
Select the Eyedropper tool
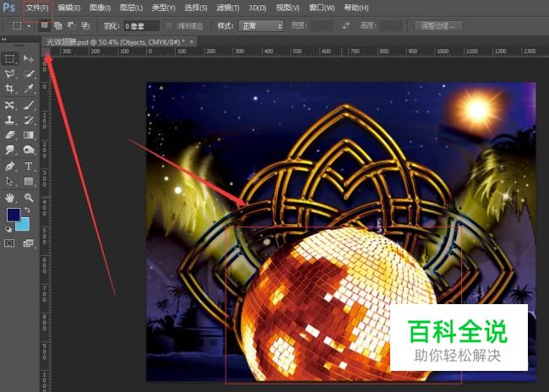click(x=29, y=88)
